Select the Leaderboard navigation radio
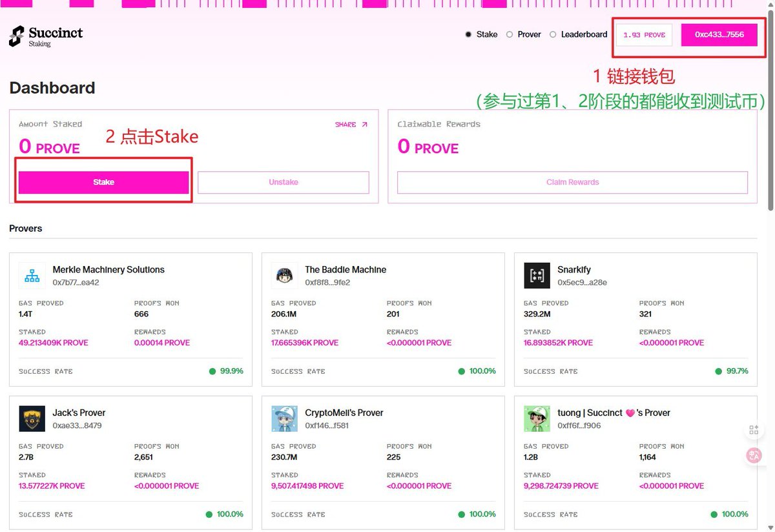The image size is (775, 532). [553, 34]
